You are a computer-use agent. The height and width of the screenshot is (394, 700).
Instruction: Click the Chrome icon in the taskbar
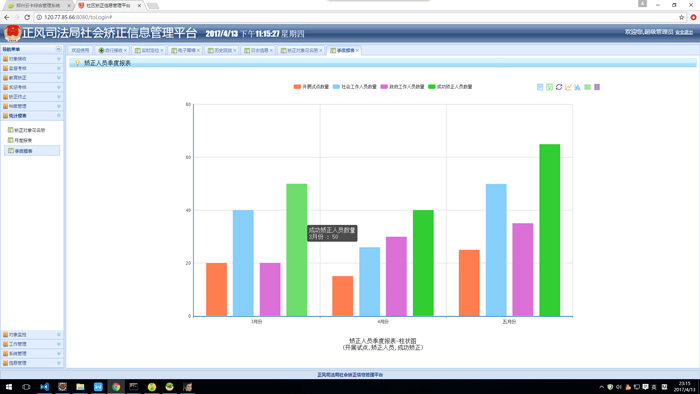(116, 387)
